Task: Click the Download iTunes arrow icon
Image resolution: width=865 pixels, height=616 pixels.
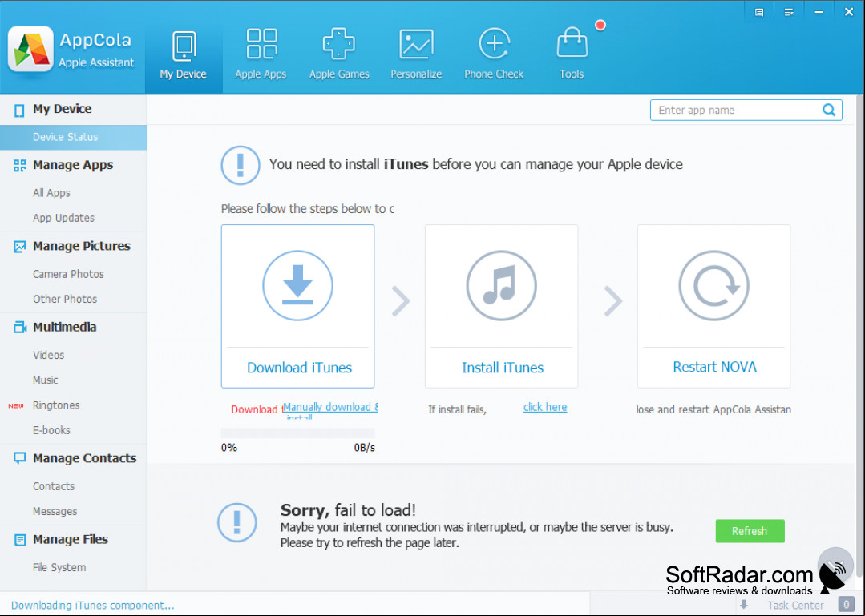Action: coord(298,285)
